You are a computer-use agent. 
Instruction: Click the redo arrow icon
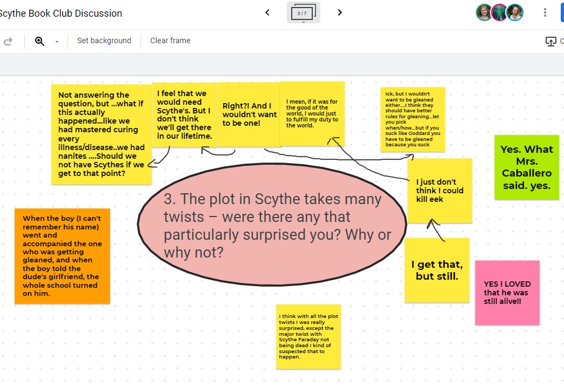click(8, 41)
